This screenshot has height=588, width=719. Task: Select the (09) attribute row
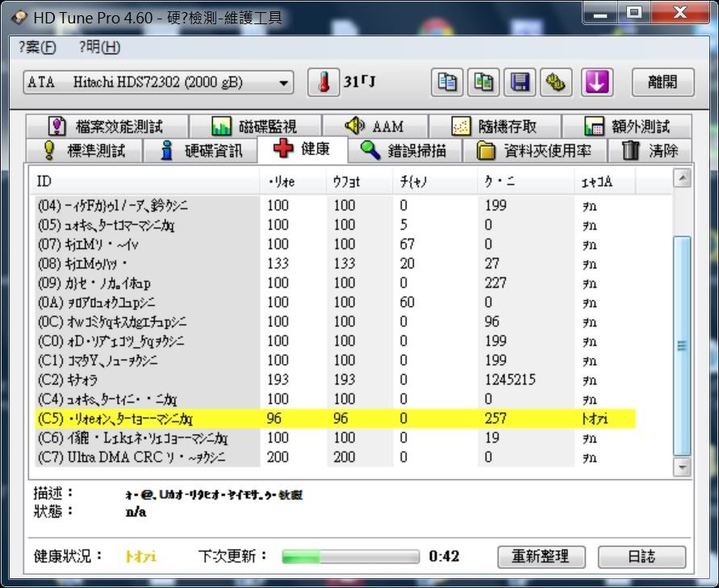335,283
